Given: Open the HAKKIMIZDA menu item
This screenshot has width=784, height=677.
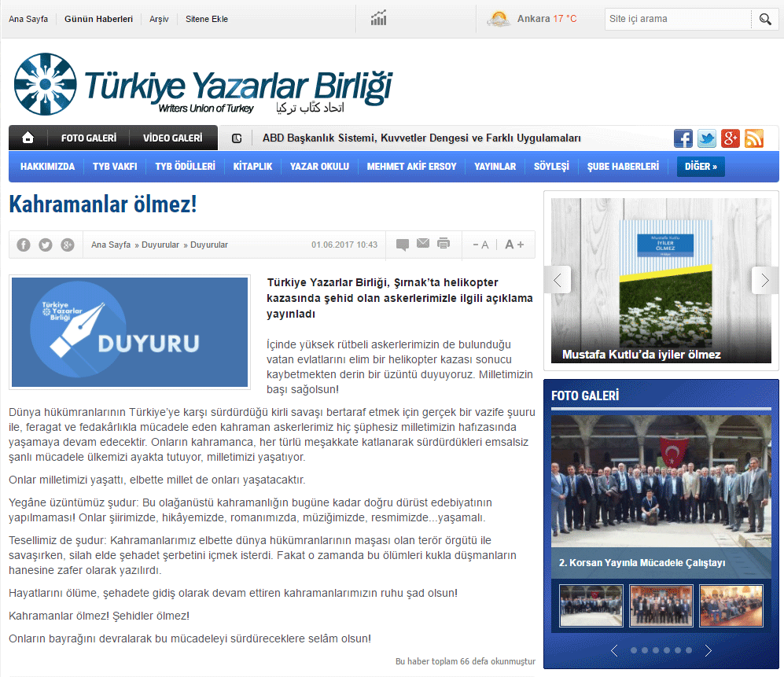Looking at the screenshot, I should click(47, 167).
